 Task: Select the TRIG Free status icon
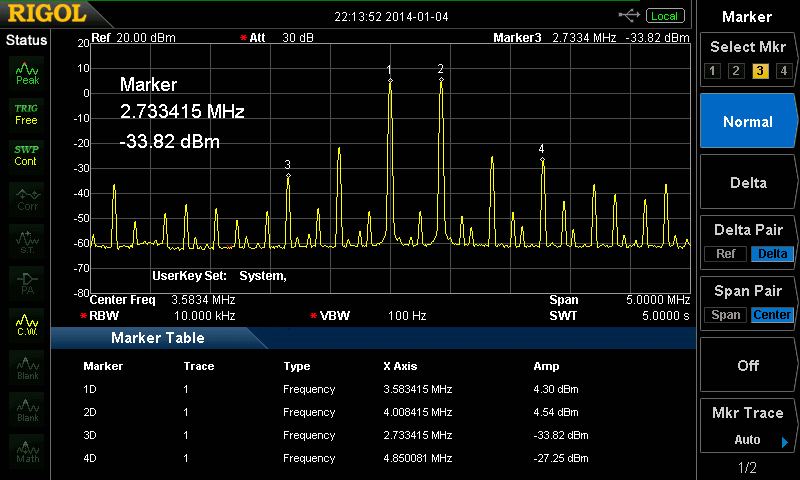pyautogui.click(x=27, y=114)
